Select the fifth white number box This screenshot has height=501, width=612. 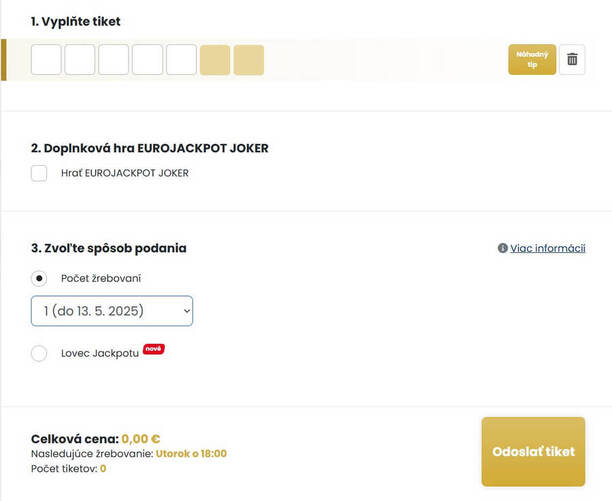pyautogui.click(x=181, y=59)
